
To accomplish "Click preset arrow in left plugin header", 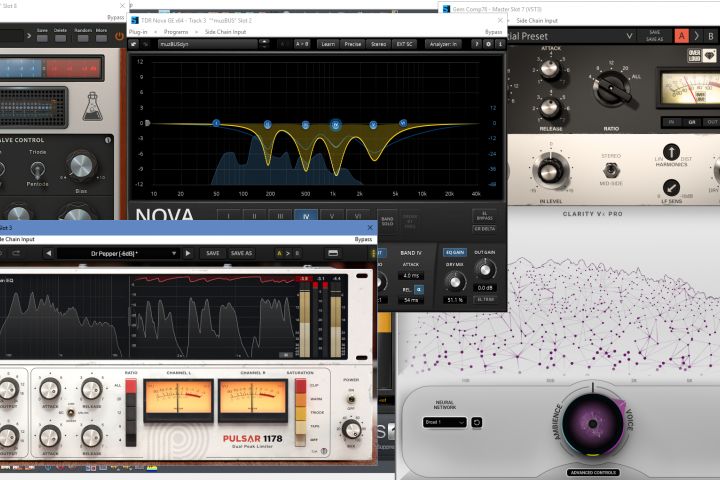I will [x=28, y=35].
